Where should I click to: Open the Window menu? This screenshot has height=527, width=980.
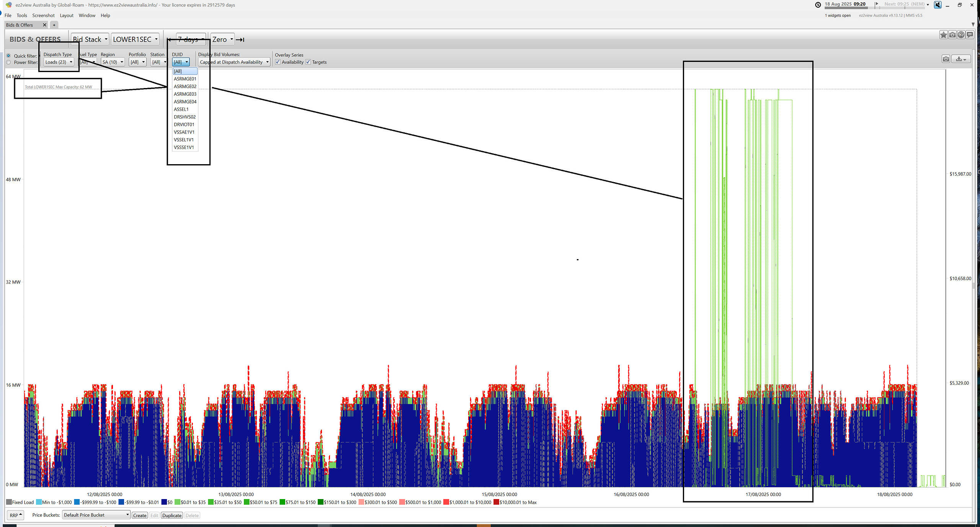click(x=87, y=15)
